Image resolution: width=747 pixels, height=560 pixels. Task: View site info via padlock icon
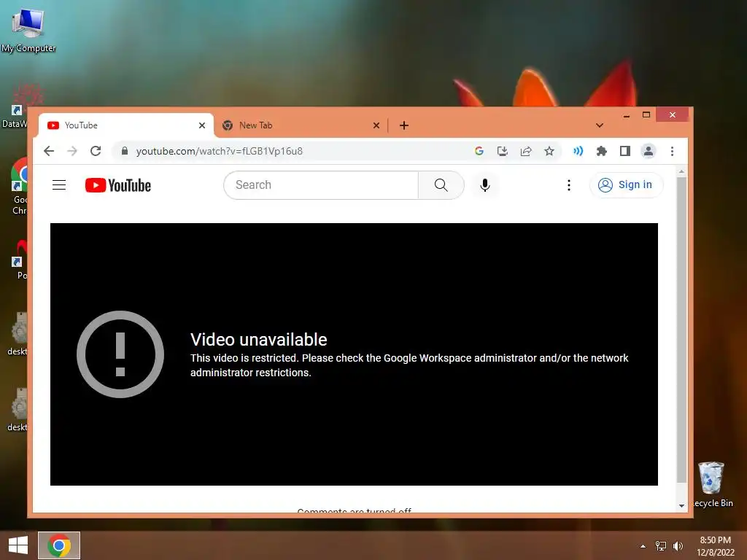pyautogui.click(x=124, y=151)
